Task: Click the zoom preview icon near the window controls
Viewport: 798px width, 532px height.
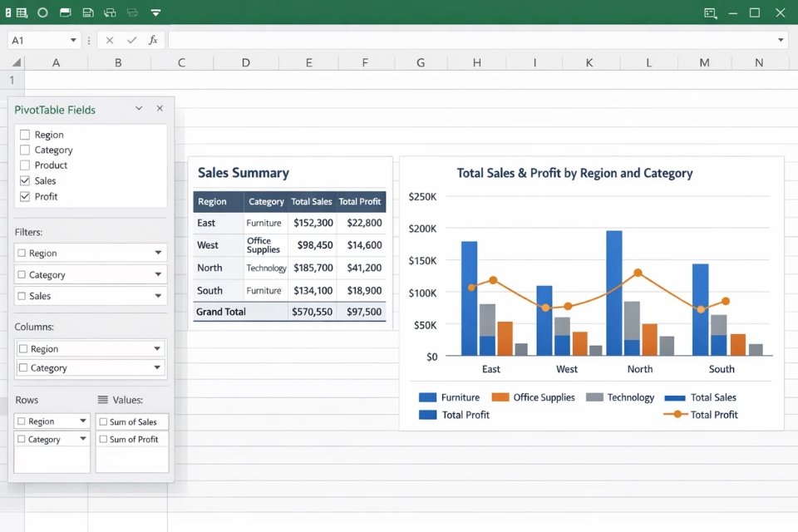Action: point(709,12)
